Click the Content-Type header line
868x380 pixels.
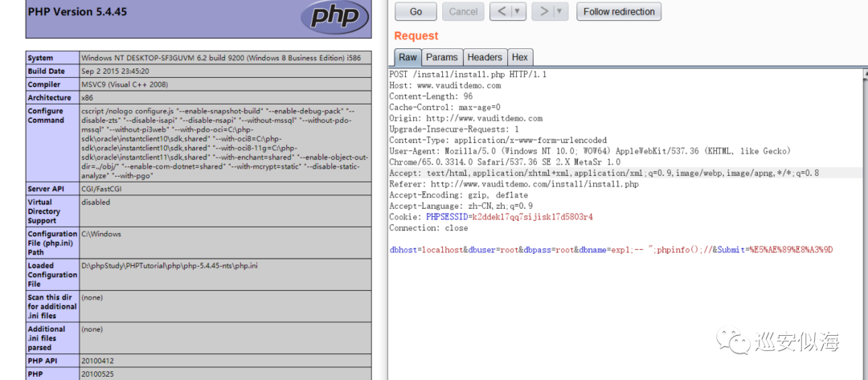click(498, 140)
